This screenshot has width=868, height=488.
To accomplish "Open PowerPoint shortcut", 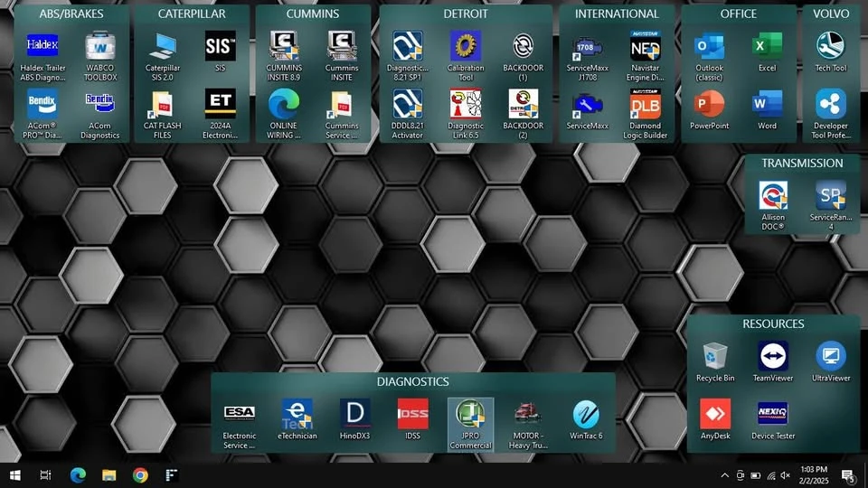I will pos(709,109).
